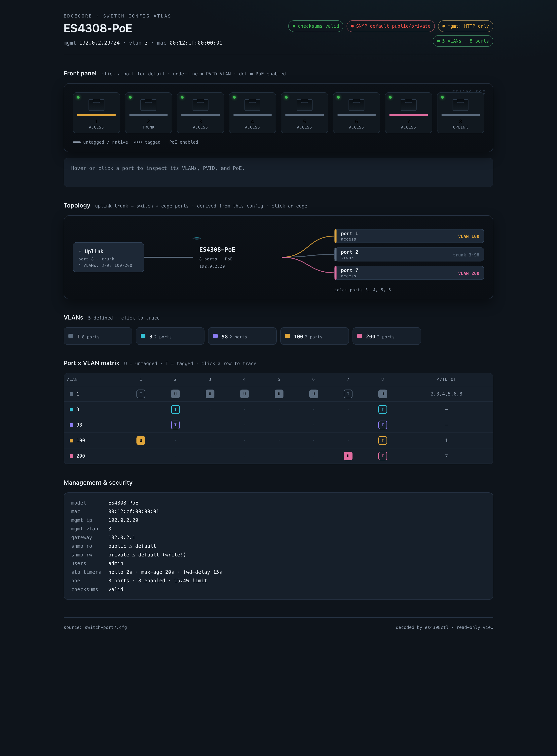Click mac value 00:12:cf:00:00:01 in header
557x756 pixels.
tap(196, 43)
